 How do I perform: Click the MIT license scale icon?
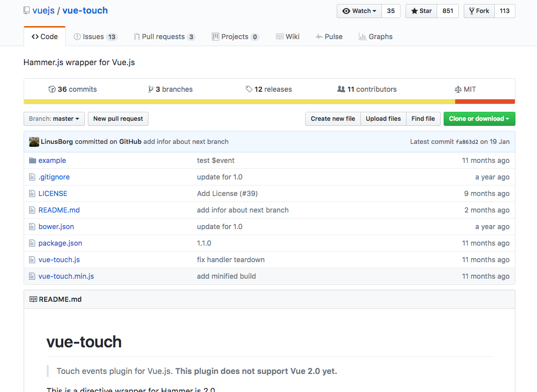458,89
